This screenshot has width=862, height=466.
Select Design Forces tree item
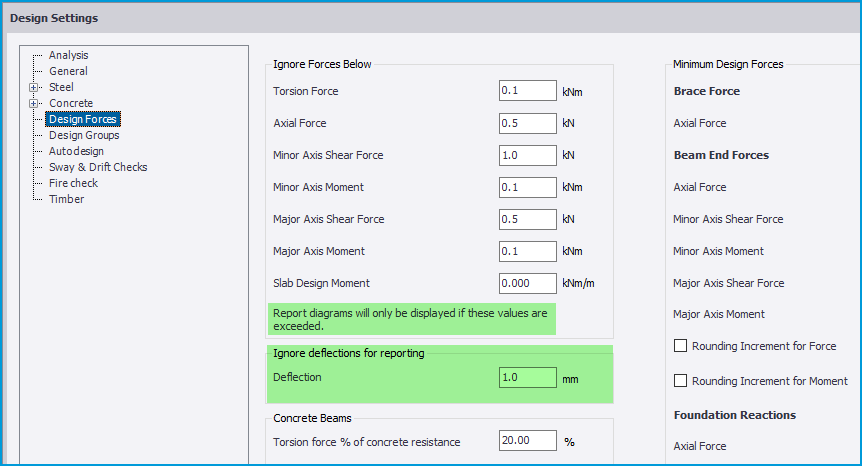pyautogui.click(x=83, y=119)
